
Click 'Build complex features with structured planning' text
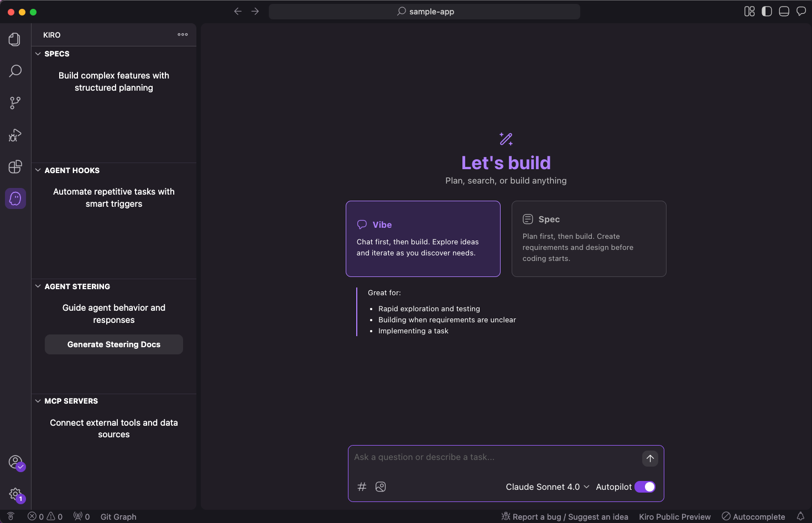[114, 81]
